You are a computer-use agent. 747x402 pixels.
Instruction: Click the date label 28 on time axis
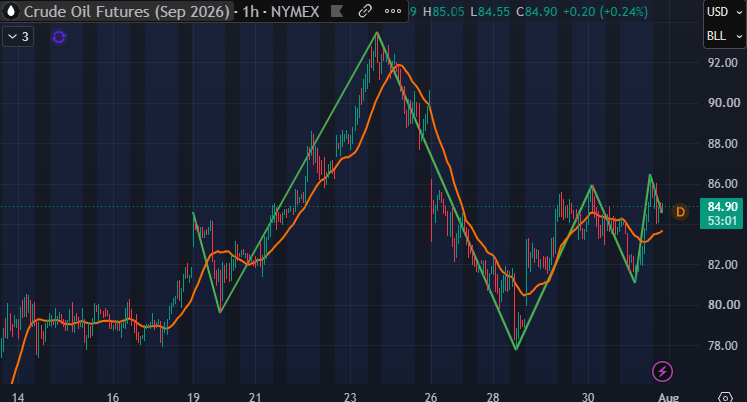tap(493, 397)
